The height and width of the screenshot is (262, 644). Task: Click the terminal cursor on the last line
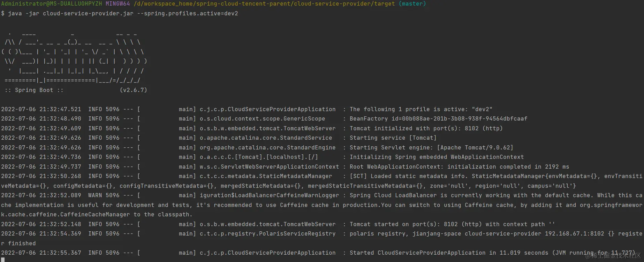[x=3, y=260]
